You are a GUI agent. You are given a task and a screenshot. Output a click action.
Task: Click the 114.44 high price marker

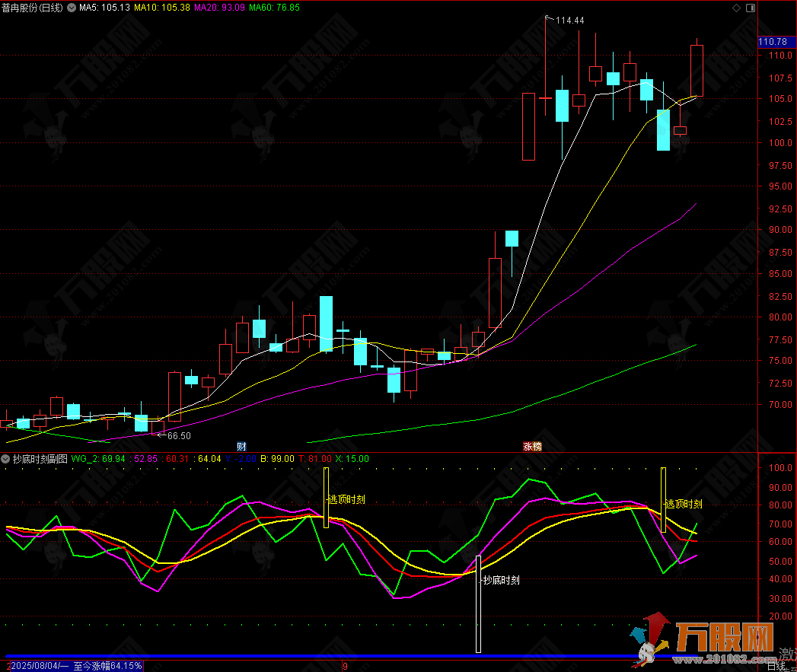coord(569,20)
